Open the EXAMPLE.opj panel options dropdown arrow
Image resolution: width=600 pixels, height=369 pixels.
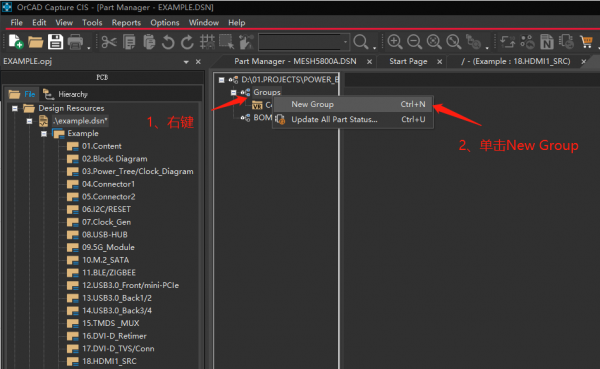tap(186, 62)
